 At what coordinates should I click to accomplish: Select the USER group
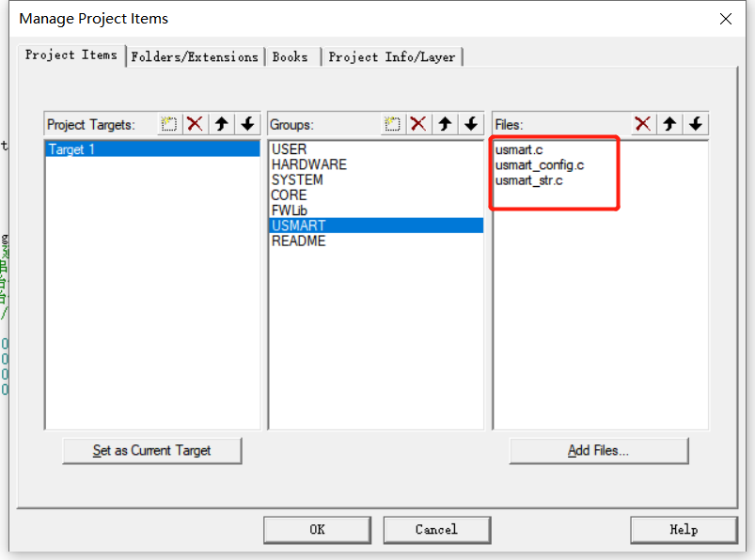[376, 149]
